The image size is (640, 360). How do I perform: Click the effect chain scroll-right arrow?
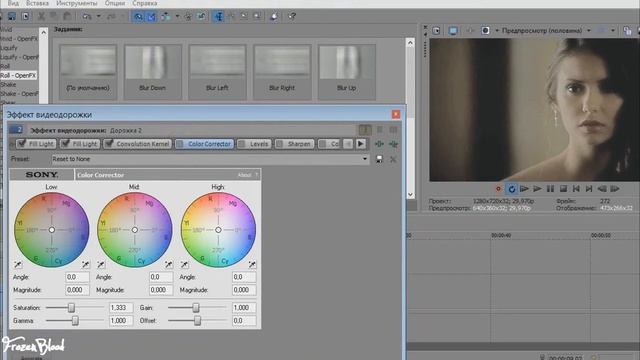(x=360, y=144)
